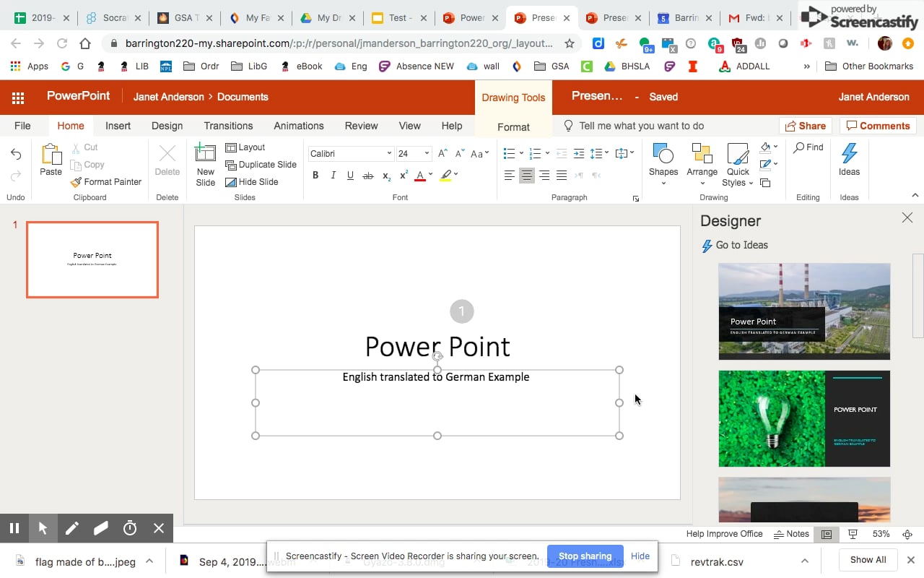Switch to the Design tab
This screenshot has width=924, height=578.
click(167, 126)
